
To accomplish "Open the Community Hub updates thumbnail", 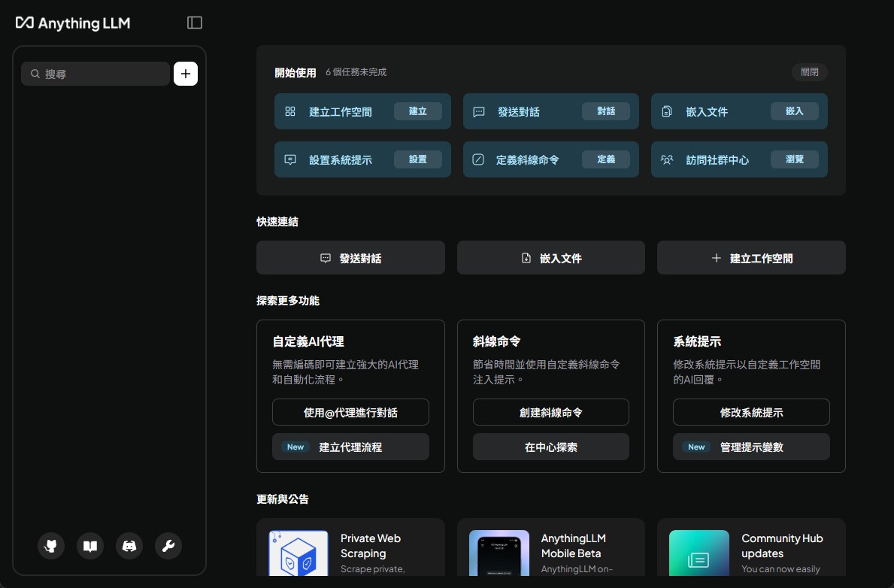I will pos(699,553).
